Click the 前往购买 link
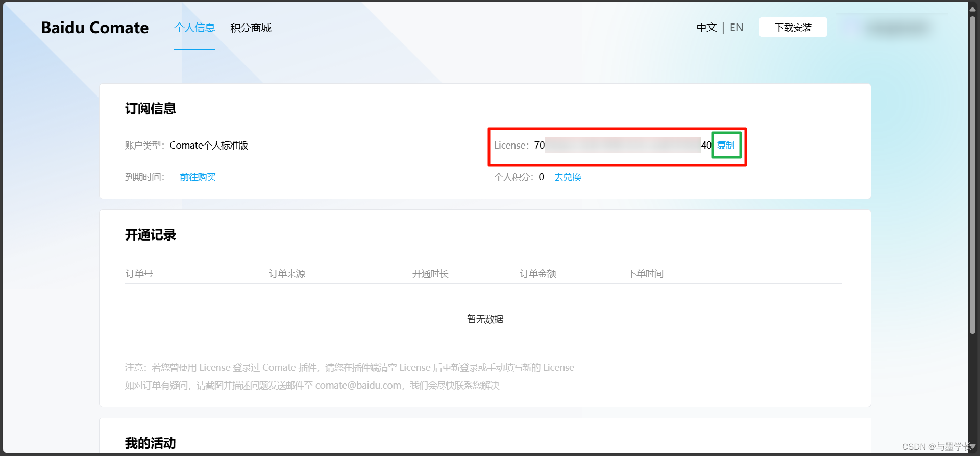 pyautogui.click(x=198, y=177)
